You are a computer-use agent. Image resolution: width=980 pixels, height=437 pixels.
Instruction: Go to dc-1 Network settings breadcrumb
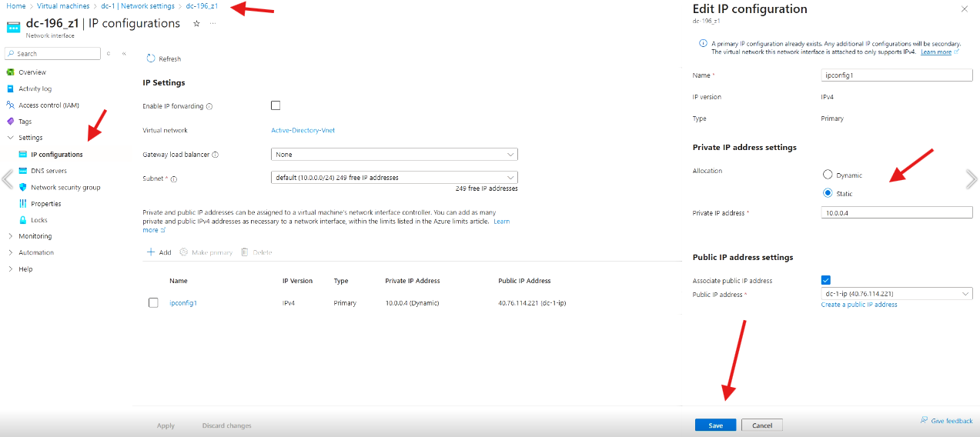(138, 6)
